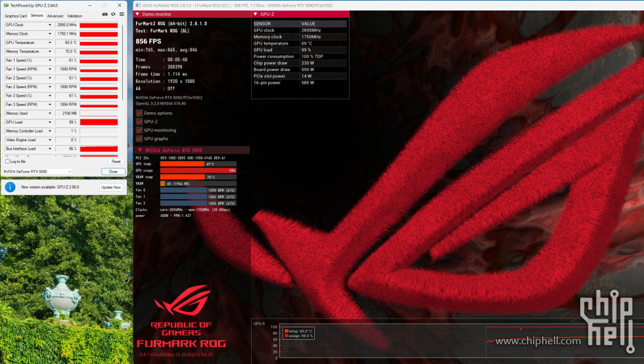Open the Memory Temperature sensor dropdown
644x364 pixels.
pos(50,51)
